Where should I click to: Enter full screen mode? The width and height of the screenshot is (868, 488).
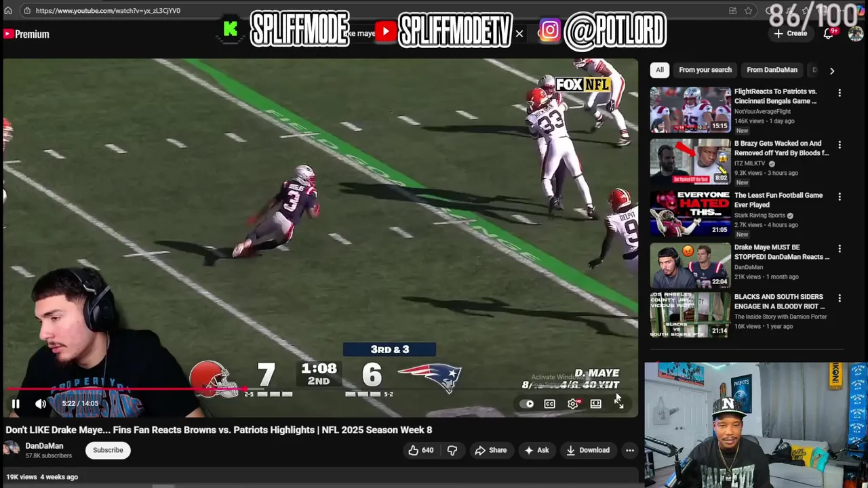618,404
